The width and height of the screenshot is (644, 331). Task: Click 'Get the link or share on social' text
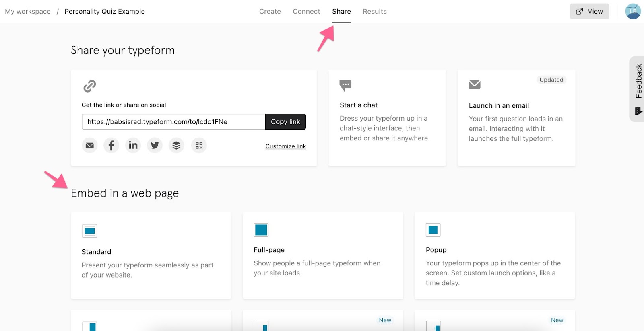point(124,105)
